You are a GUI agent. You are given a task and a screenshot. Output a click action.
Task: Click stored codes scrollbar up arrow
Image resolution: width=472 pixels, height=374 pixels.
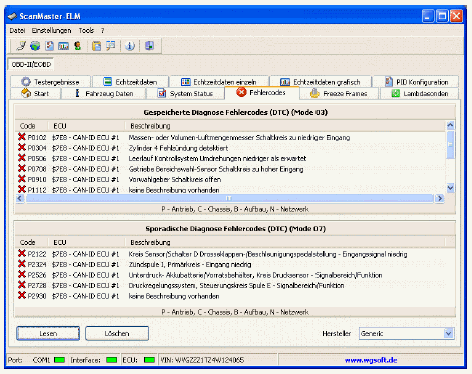tap(450, 125)
